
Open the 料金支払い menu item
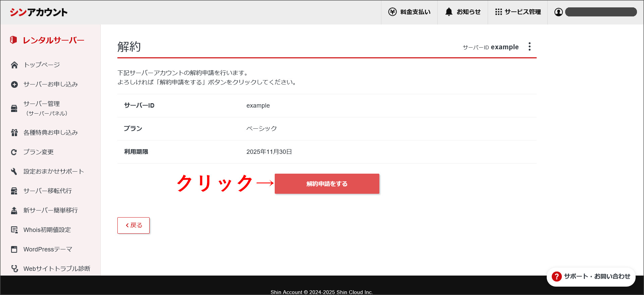pos(409,12)
